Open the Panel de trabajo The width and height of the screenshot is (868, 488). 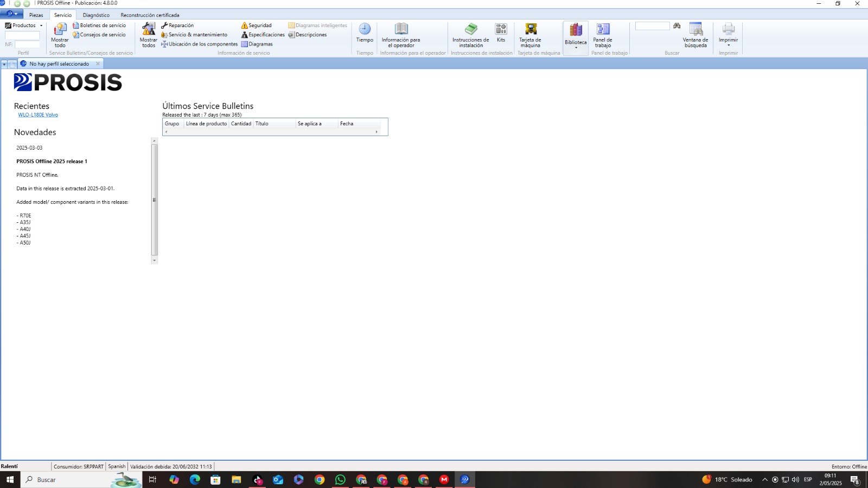tap(603, 35)
